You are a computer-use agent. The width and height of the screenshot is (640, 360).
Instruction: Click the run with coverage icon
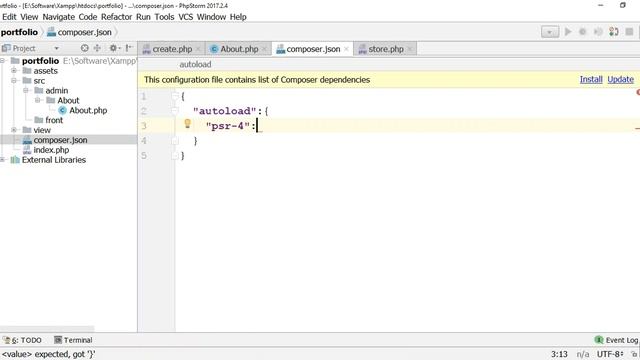[x=598, y=32]
